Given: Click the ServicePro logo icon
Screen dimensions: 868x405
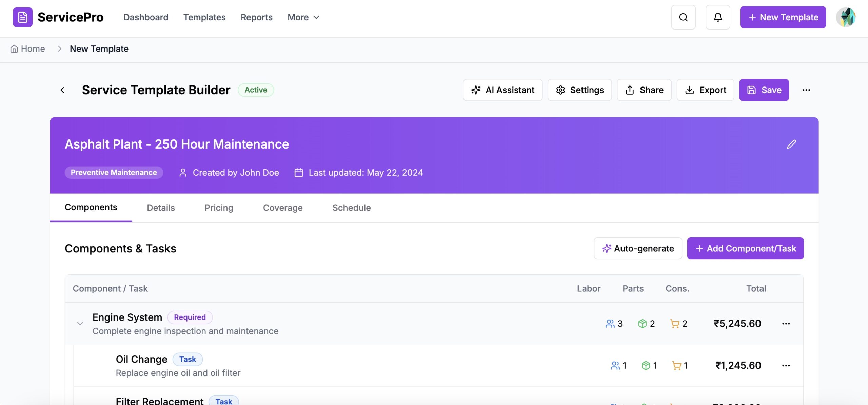Looking at the screenshot, I should [23, 17].
